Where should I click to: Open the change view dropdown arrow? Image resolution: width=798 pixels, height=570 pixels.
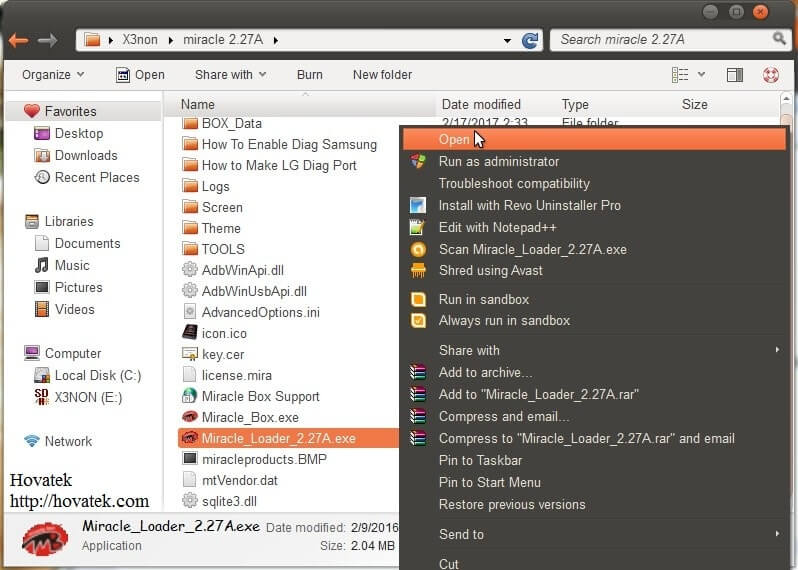(701, 75)
